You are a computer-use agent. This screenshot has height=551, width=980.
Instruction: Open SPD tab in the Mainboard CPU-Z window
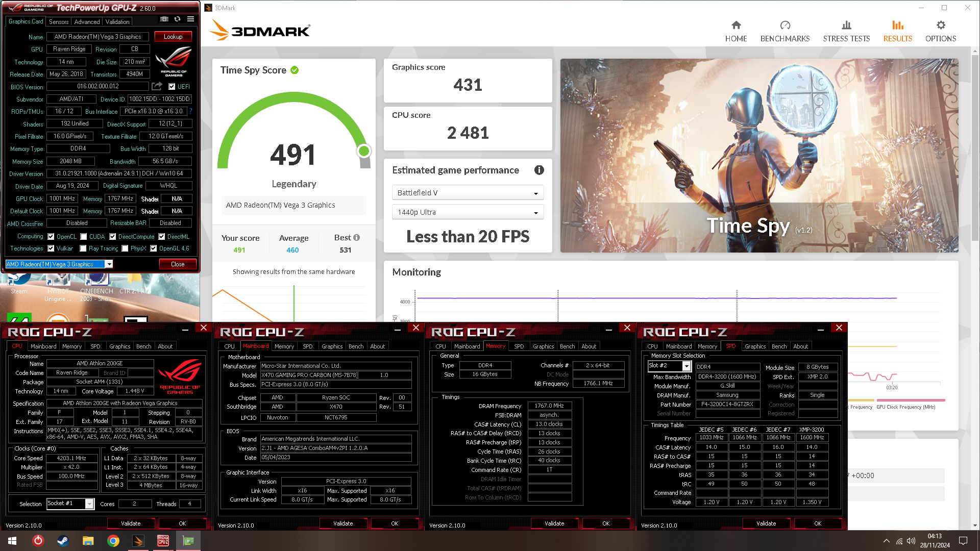tap(307, 346)
